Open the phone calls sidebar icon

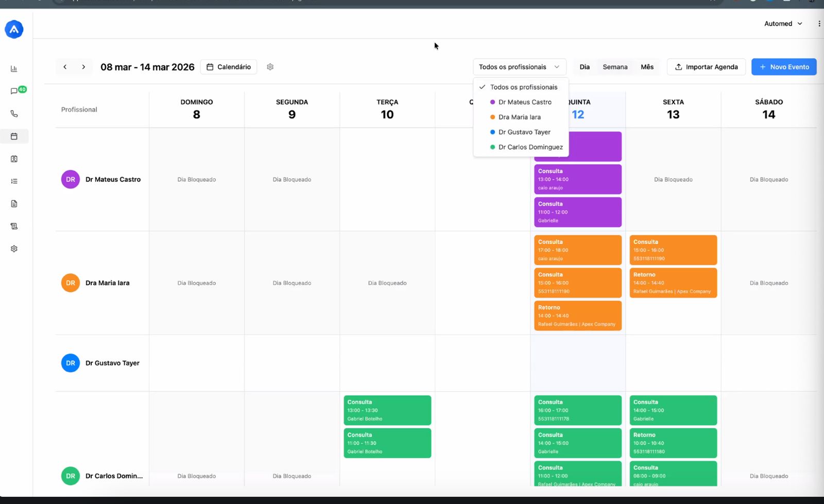click(x=14, y=114)
